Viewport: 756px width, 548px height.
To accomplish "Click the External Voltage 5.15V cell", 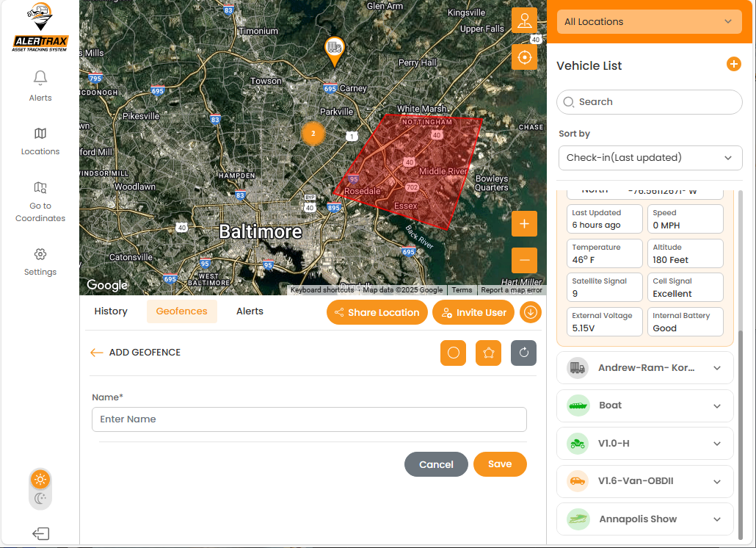I will pos(604,322).
